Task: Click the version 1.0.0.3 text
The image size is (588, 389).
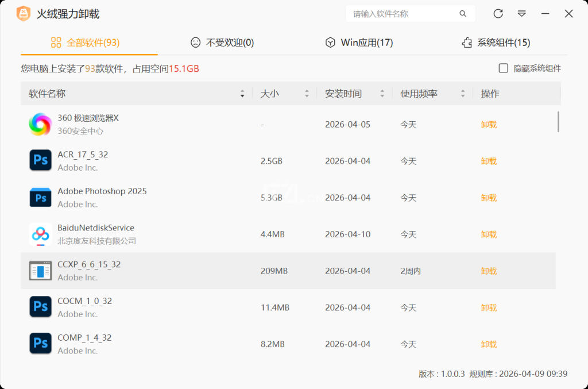Action: 442,374
